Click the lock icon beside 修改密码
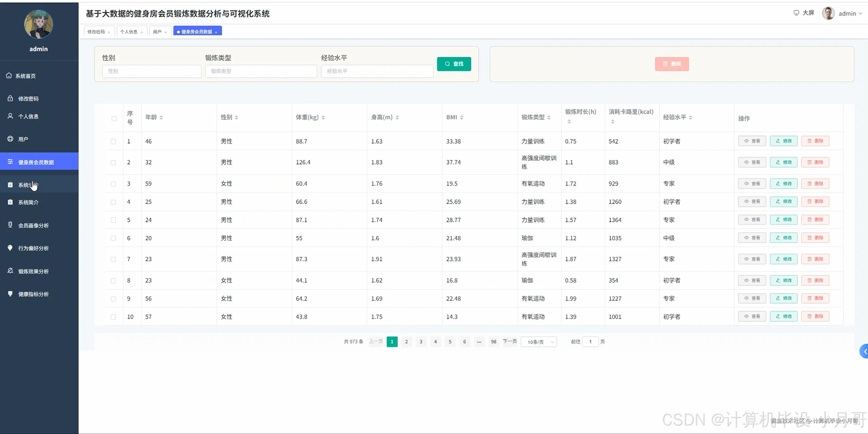 coord(10,98)
